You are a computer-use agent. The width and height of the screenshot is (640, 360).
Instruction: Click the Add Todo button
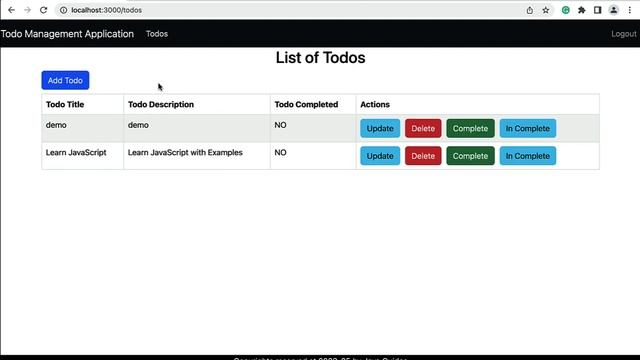(65, 80)
